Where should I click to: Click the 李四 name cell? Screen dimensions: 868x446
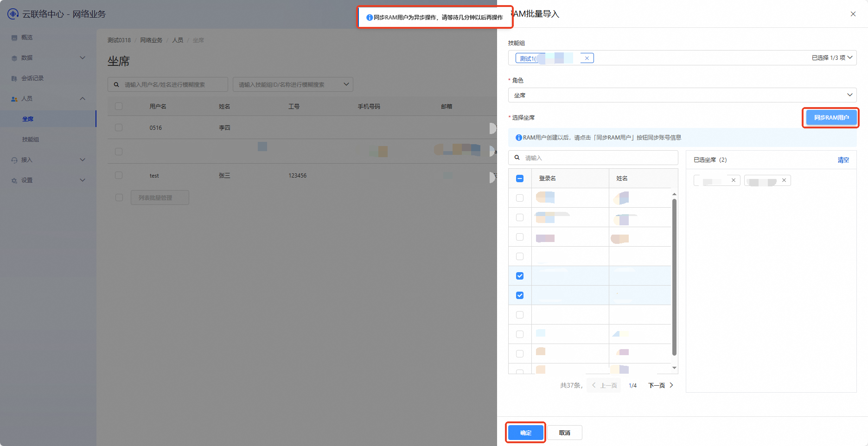click(x=224, y=128)
